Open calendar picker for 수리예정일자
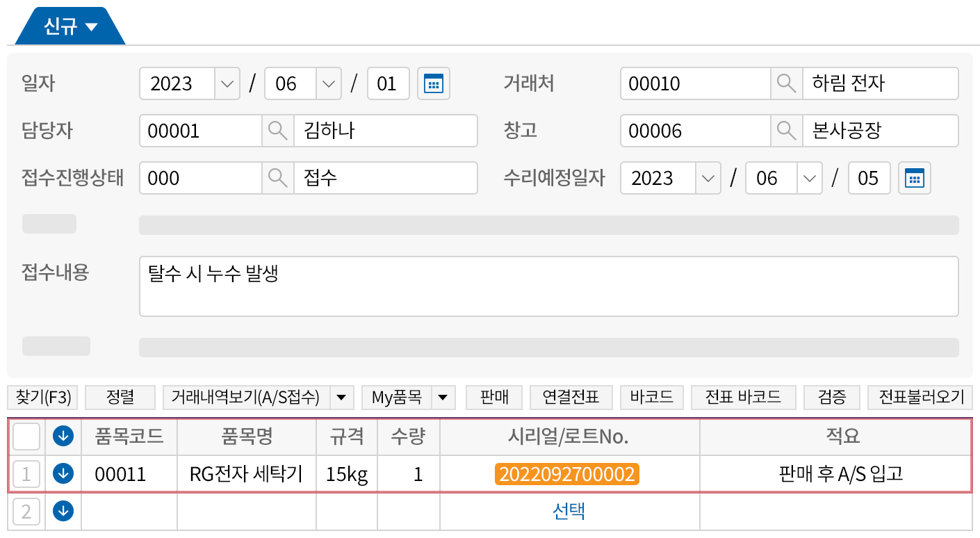The height and width of the screenshot is (538, 980). point(914,179)
